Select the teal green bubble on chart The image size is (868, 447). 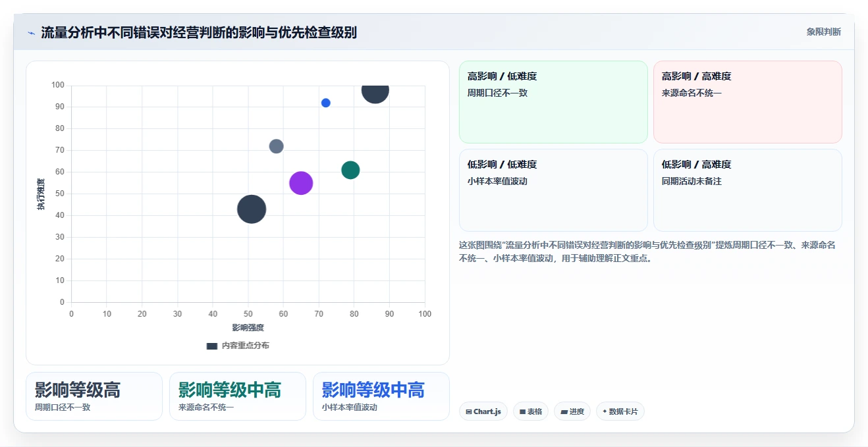click(350, 170)
